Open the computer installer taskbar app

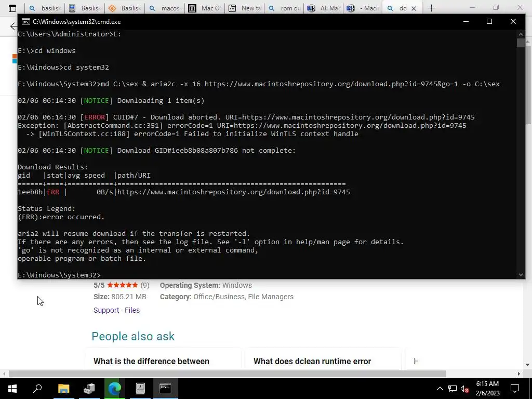pyautogui.click(x=89, y=388)
